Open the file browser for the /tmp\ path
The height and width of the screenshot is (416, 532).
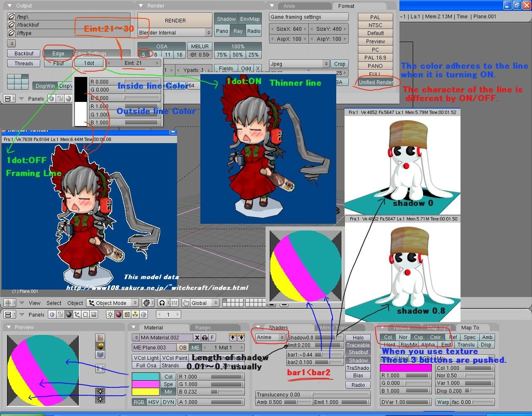tap(12, 17)
